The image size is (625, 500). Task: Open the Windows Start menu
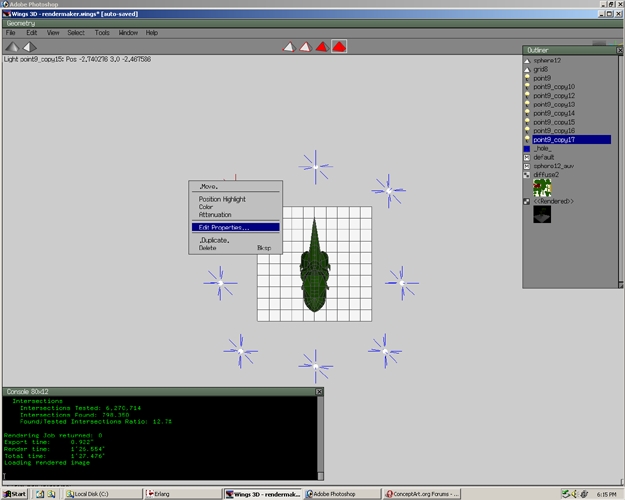point(15,494)
